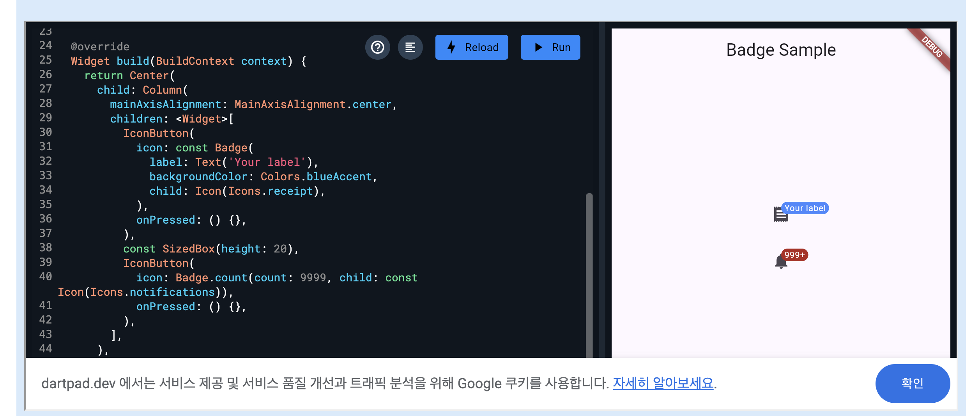The width and height of the screenshot is (980, 416).
Task: Open the '자세히 알아보세요' link
Action: click(x=663, y=383)
